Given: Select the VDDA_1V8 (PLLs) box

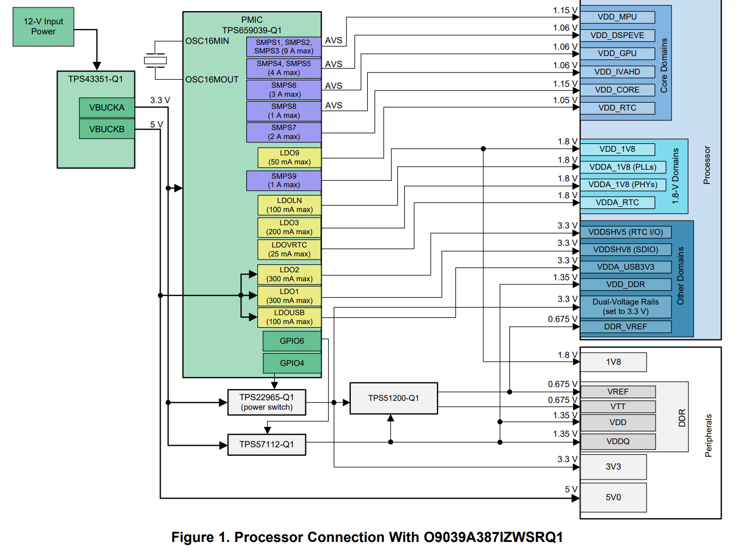Looking at the screenshot, I should (x=623, y=167).
